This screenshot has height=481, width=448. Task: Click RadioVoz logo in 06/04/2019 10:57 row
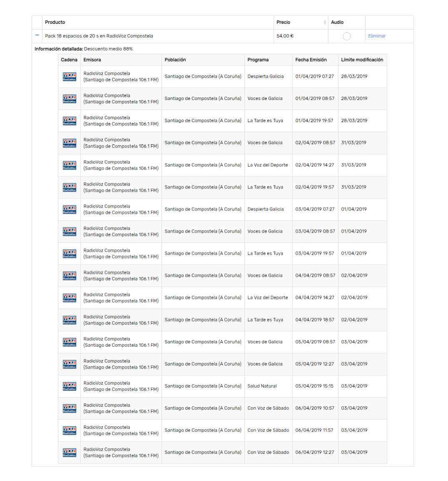[x=69, y=408]
